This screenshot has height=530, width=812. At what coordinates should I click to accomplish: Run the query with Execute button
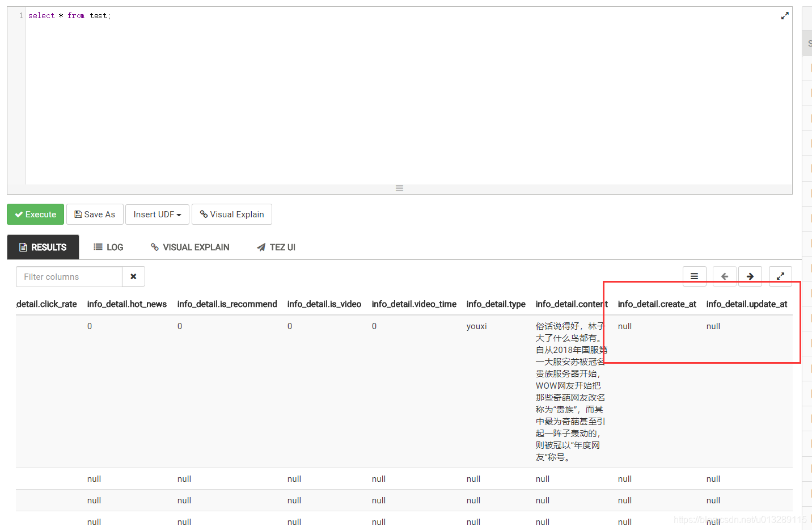[35, 214]
